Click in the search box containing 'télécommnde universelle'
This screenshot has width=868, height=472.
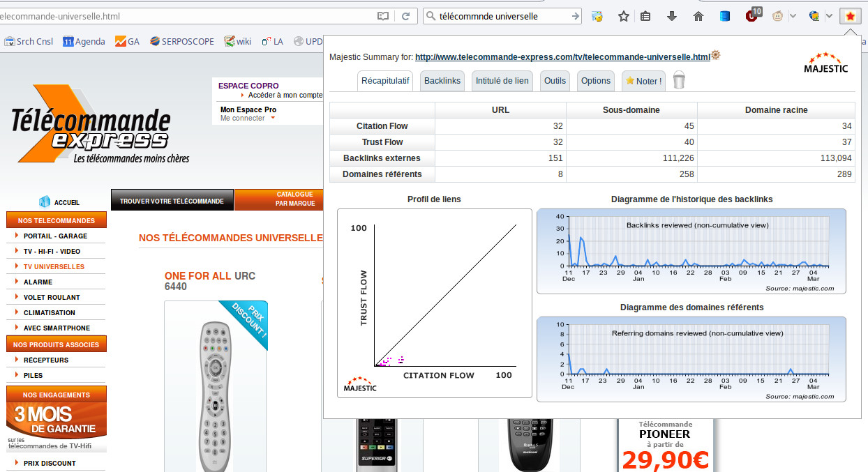point(502,16)
